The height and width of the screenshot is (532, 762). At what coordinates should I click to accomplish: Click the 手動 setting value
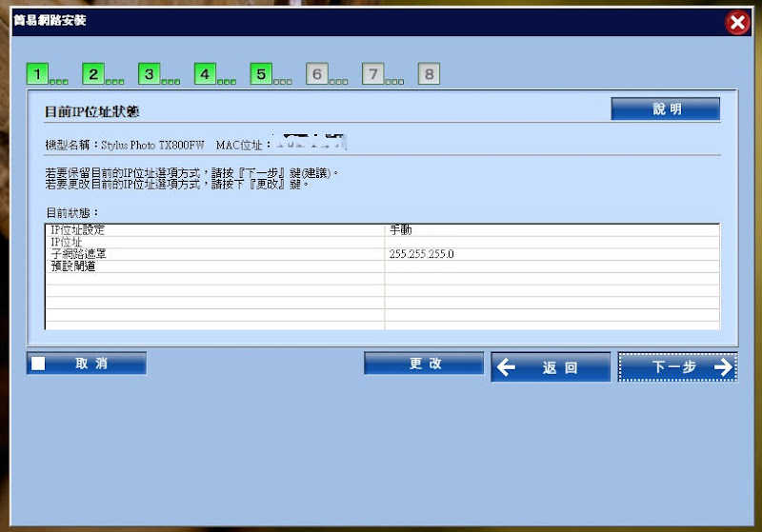click(x=401, y=230)
